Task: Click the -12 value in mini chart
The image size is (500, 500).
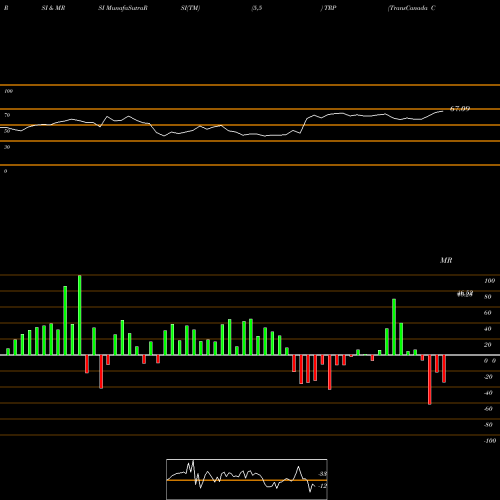Action: (x=323, y=486)
